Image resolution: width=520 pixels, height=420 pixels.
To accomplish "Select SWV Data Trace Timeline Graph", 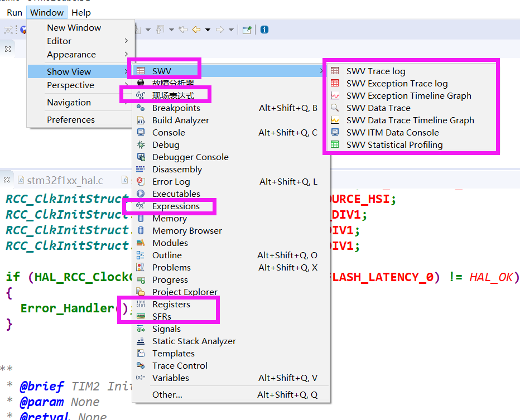I will tap(410, 120).
